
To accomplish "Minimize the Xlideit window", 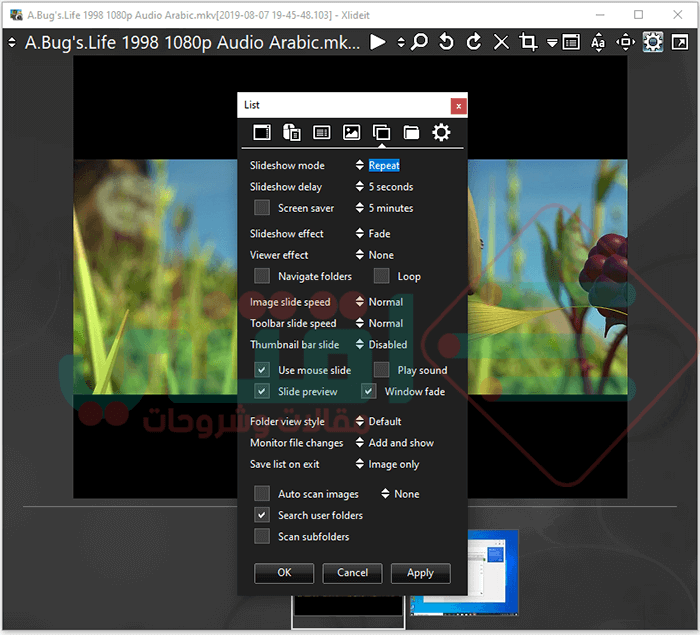I will (600, 15).
